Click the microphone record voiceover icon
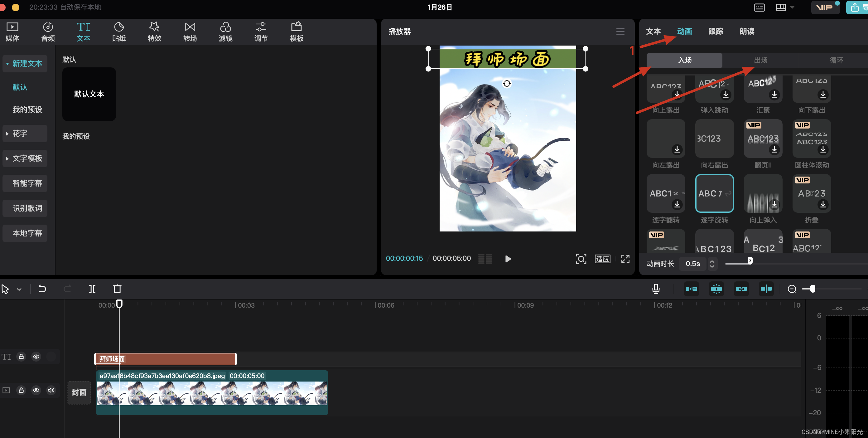This screenshot has width=868, height=438. click(x=656, y=289)
